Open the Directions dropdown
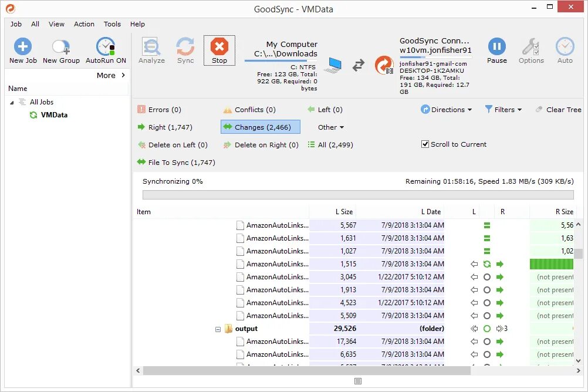The height and width of the screenshot is (392, 588). click(446, 110)
